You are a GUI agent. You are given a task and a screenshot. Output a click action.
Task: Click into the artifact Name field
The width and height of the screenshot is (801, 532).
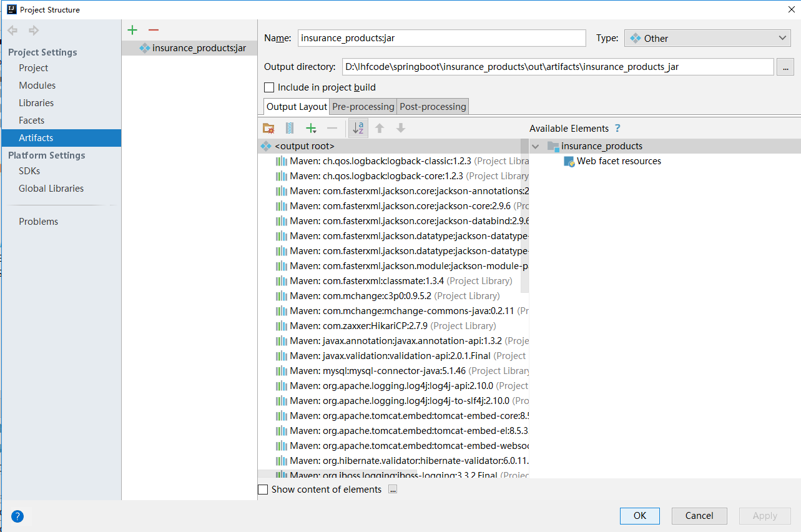(442, 38)
